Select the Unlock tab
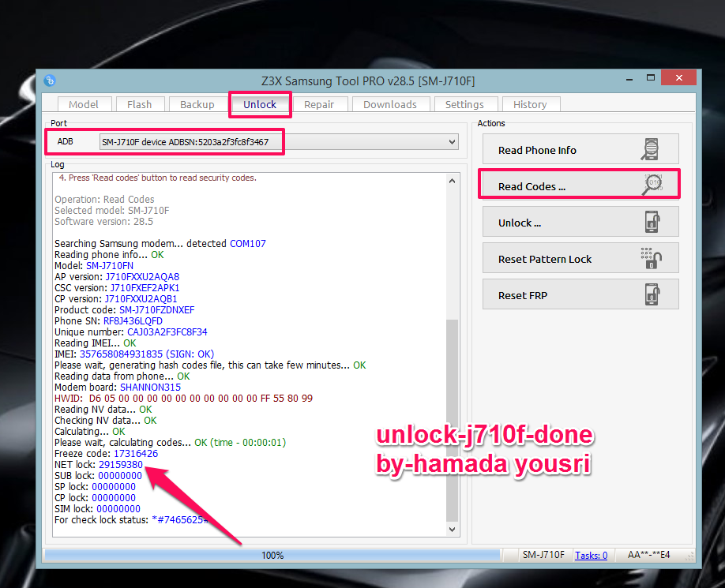The width and height of the screenshot is (725, 588). point(260,104)
